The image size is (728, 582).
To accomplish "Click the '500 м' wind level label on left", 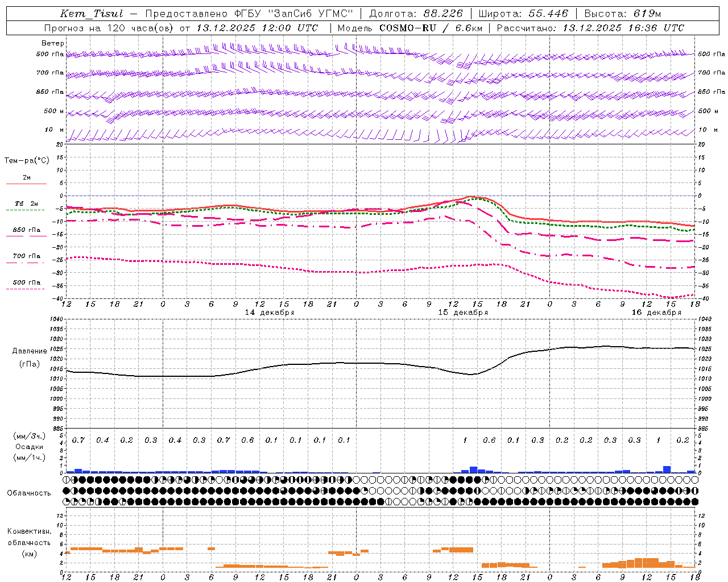I will (54, 111).
